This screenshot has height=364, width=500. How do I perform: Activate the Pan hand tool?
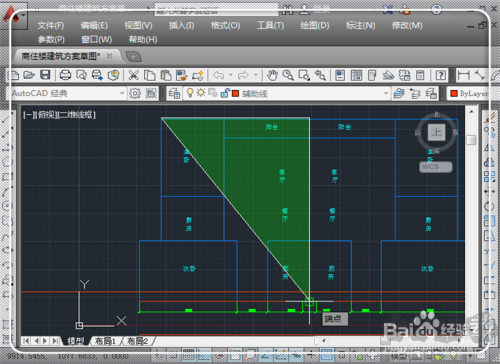(x=272, y=75)
